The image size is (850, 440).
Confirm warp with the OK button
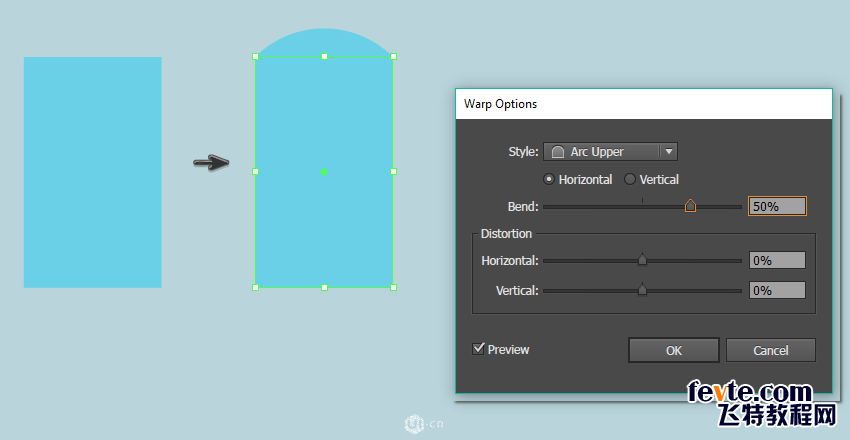(674, 351)
